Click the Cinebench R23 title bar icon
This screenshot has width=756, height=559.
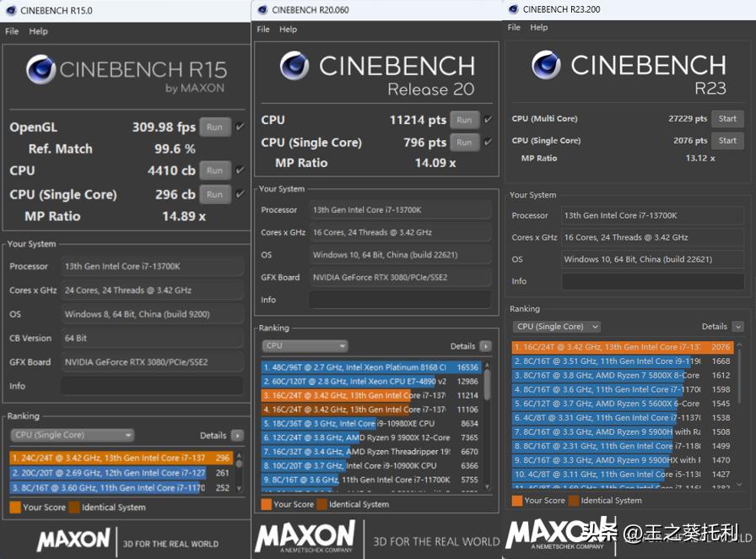click(x=512, y=9)
